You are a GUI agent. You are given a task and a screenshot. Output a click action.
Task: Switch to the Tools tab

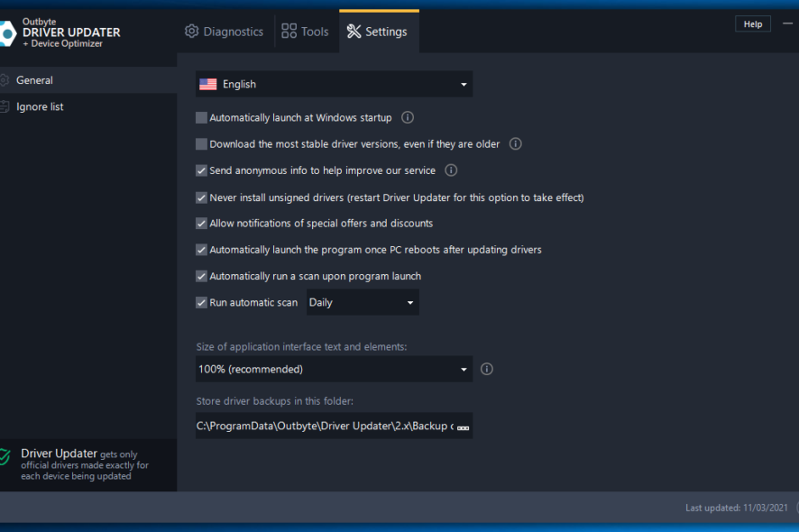pyautogui.click(x=305, y=32)
